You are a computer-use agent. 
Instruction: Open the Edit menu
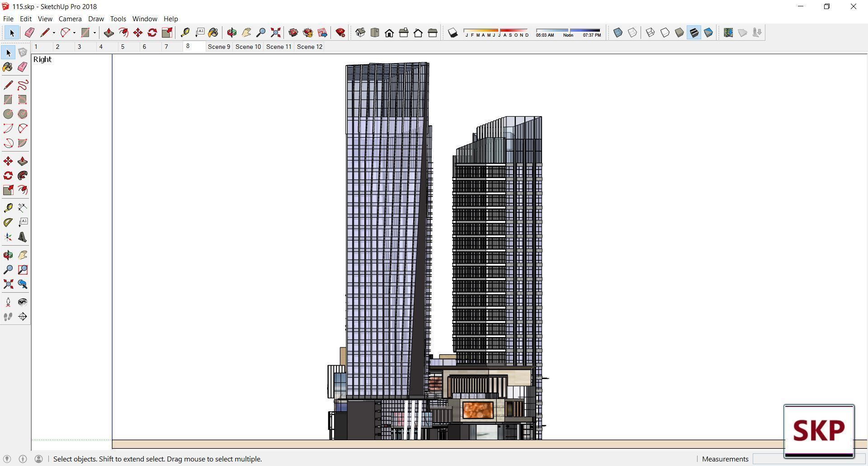coord(26,19)
